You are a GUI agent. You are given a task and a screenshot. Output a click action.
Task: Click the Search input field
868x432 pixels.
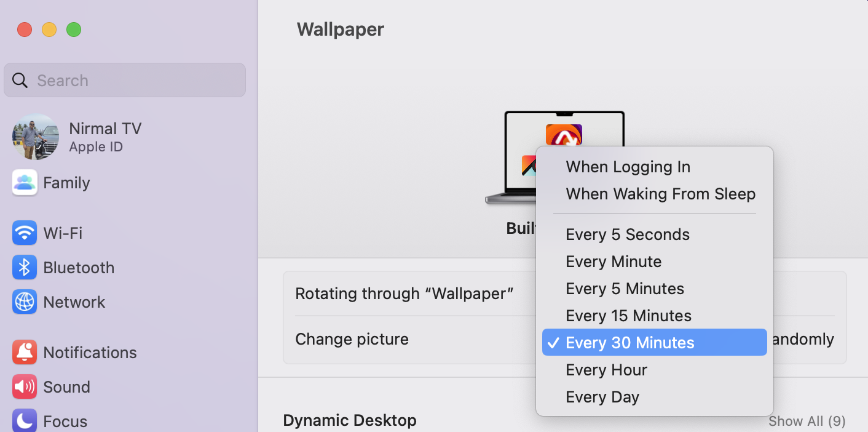(125, 80)
